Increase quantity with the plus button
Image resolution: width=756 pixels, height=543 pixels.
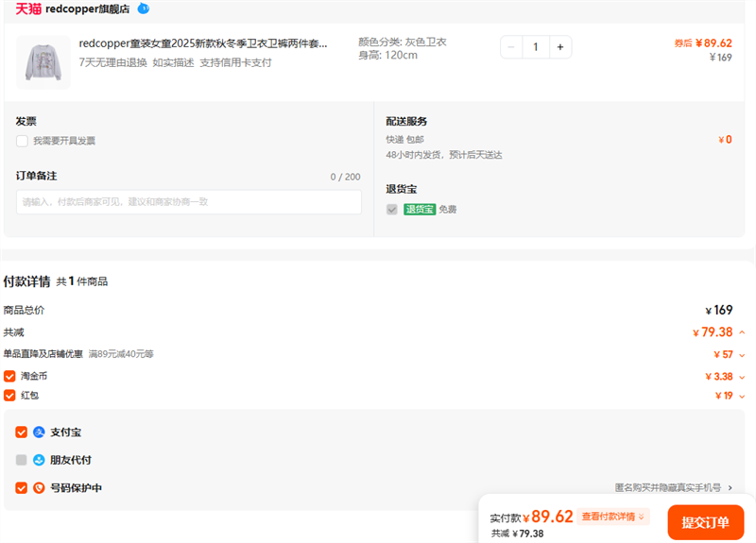pos(559,47)
